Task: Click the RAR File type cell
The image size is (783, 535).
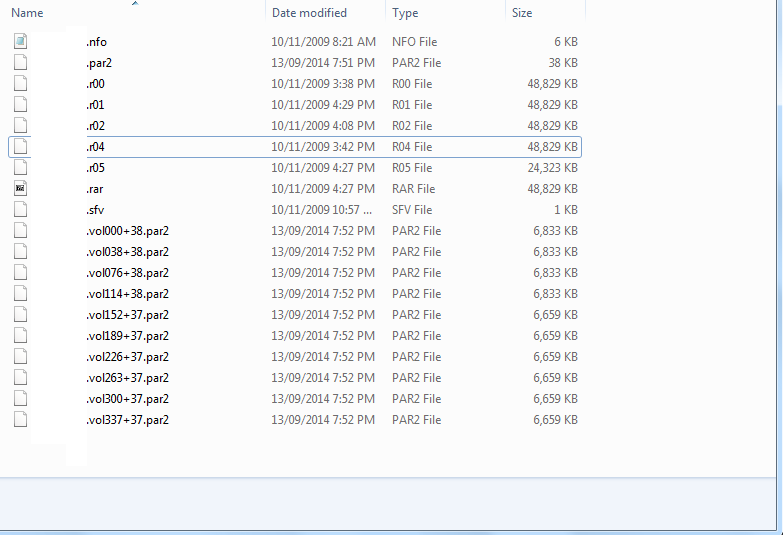Action: (x=413, y=189)
